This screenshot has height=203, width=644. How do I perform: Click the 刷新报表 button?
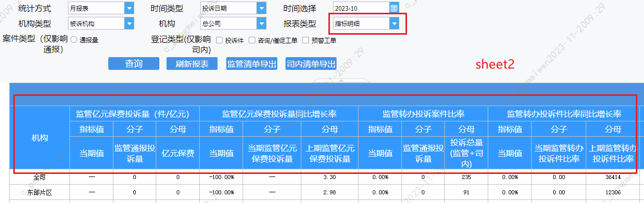(192, 64)
